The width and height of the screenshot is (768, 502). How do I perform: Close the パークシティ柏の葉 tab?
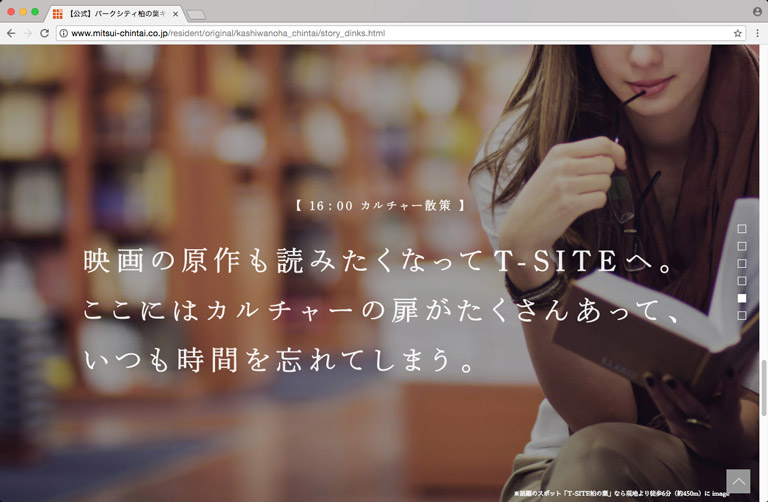point(175,14)
